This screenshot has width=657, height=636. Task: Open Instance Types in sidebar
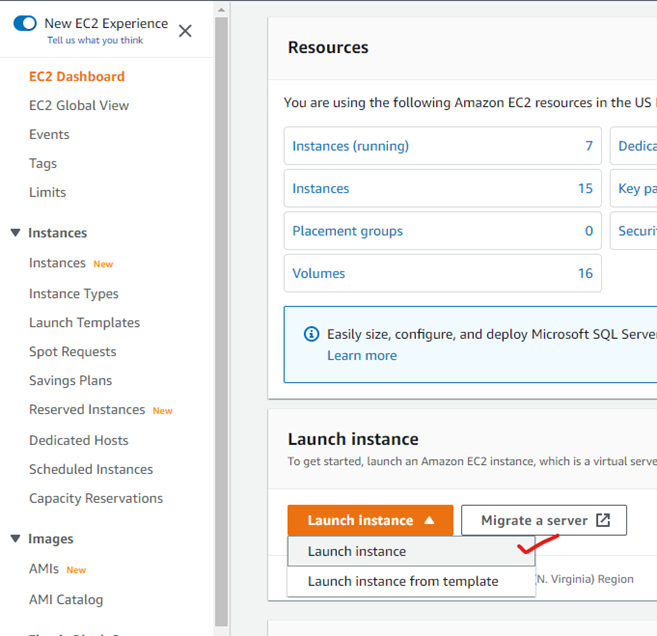click(74, 294)
